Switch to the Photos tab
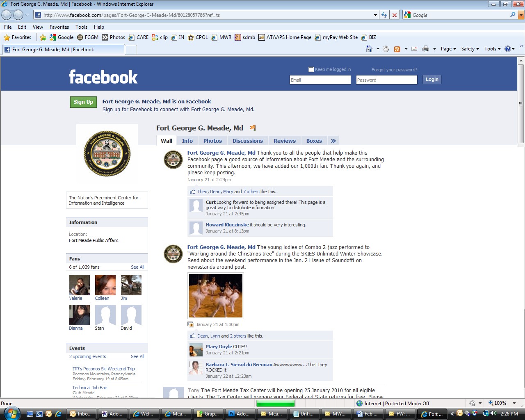This screenshot has width=525, height=420. pos(212,141)
